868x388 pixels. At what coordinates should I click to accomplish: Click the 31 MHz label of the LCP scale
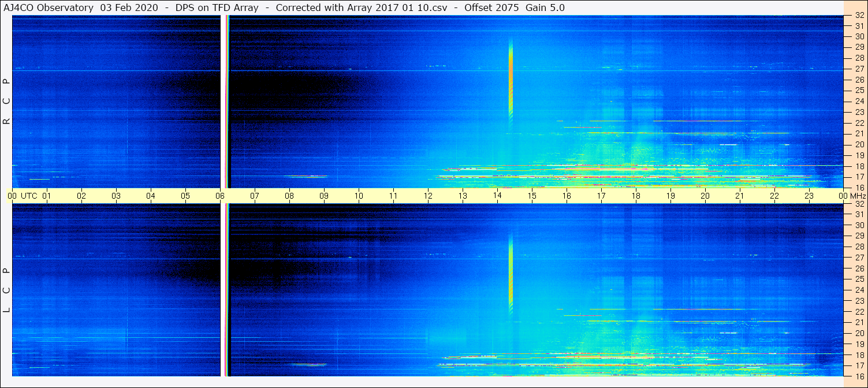click(859, 214)
